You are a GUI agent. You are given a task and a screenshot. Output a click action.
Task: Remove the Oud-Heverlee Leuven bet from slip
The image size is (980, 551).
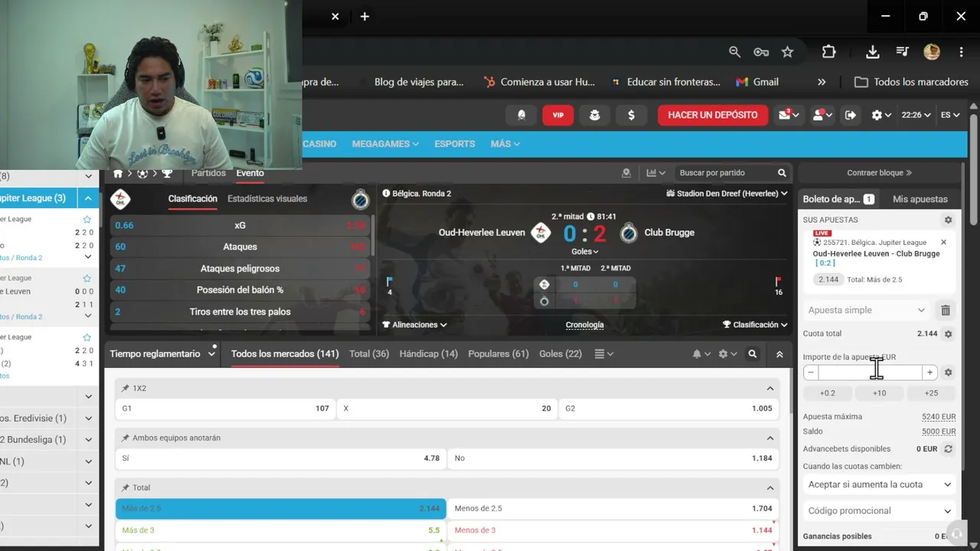(x=943, y=242)
